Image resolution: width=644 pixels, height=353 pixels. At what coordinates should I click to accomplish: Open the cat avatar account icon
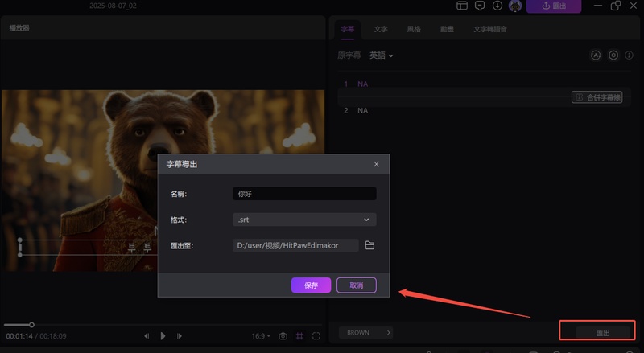pos(515,6)
